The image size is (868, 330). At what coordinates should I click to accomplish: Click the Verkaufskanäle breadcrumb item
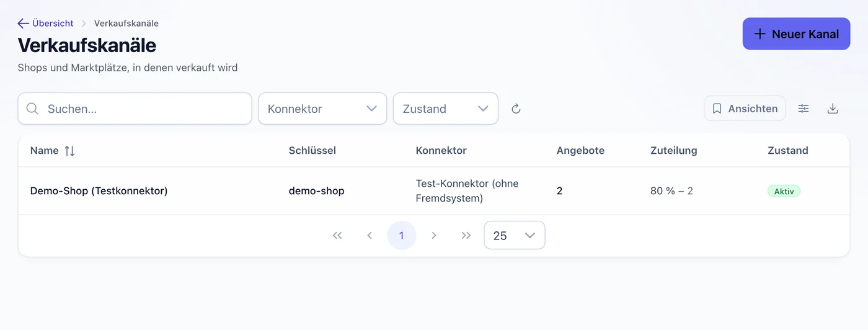(x=126, y=24)
